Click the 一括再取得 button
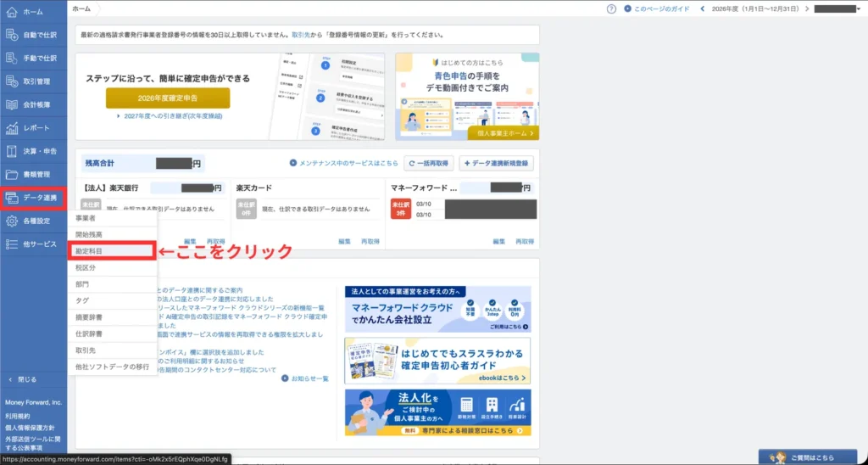Image resolution: width=868 pixels, height=465 pixels. 429,164
